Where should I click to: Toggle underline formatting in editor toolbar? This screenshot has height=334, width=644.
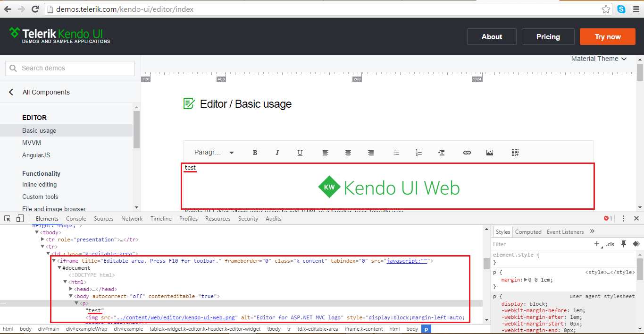[300, 153]
